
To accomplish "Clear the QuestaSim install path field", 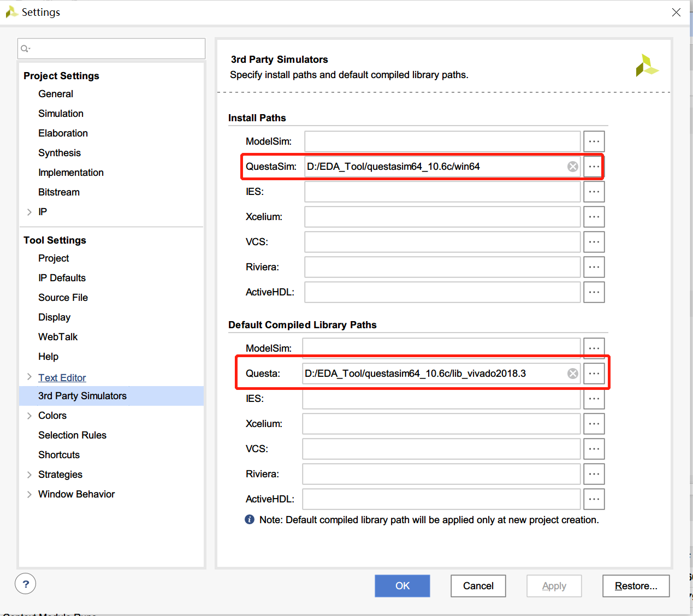I will click(572, 167).
